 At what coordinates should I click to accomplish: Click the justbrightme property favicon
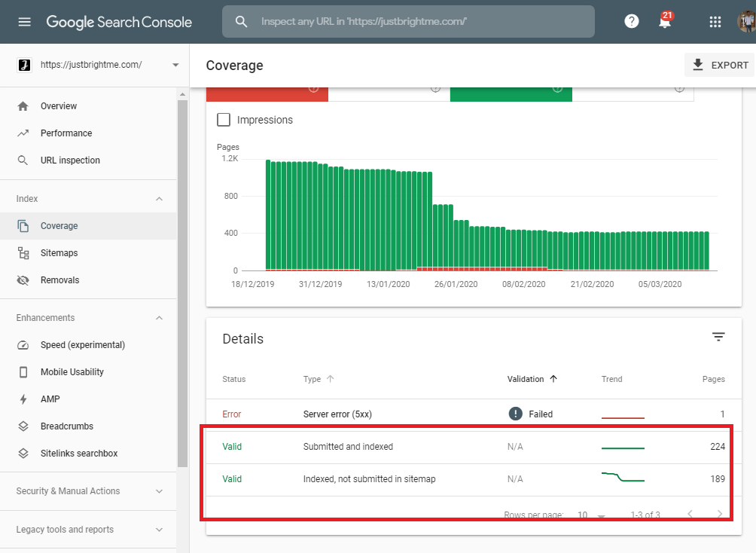[24, 65]
